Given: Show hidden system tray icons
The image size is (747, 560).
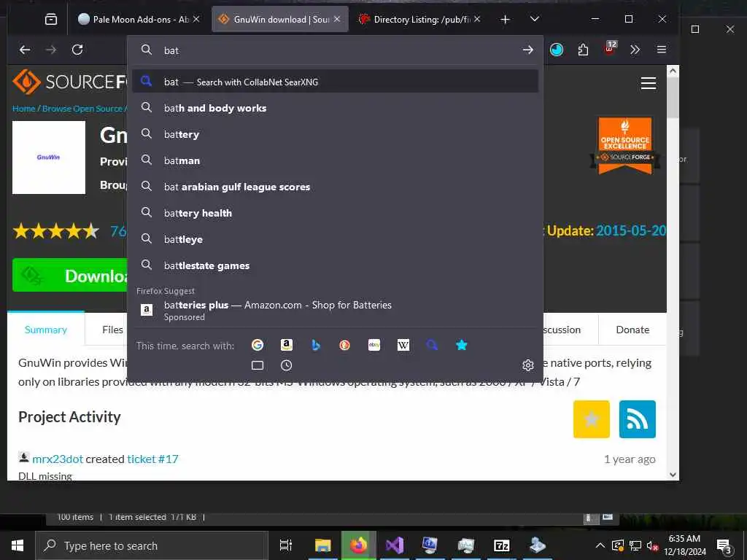Looking at the screenshot, I should [x=600, y=545].
